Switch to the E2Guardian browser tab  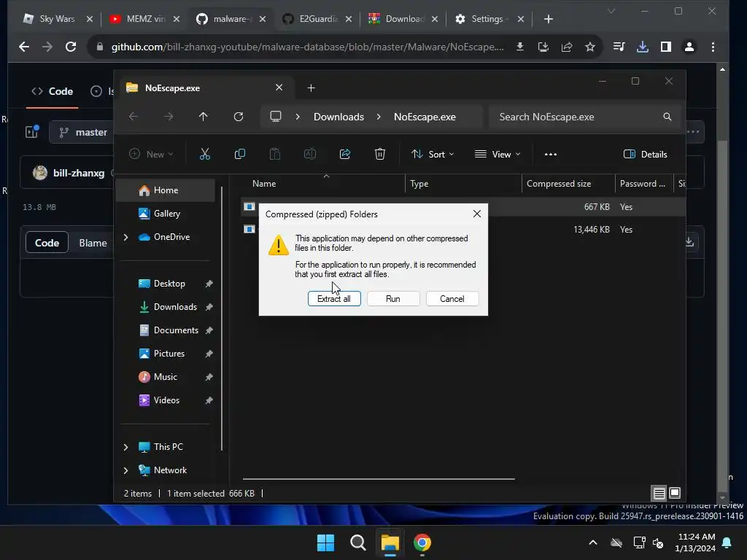[317, 19]
